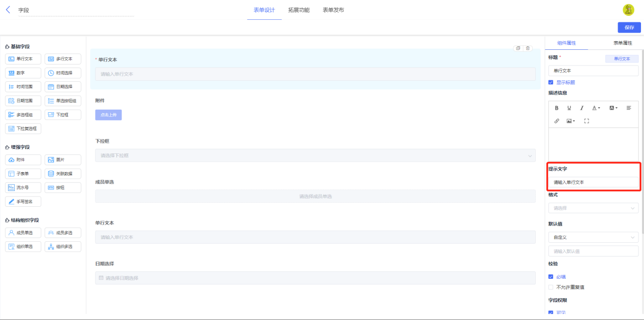Viewport: 644px width, 320px height.
Task: Click the back arrow icon
Action: tap(8, 10)
